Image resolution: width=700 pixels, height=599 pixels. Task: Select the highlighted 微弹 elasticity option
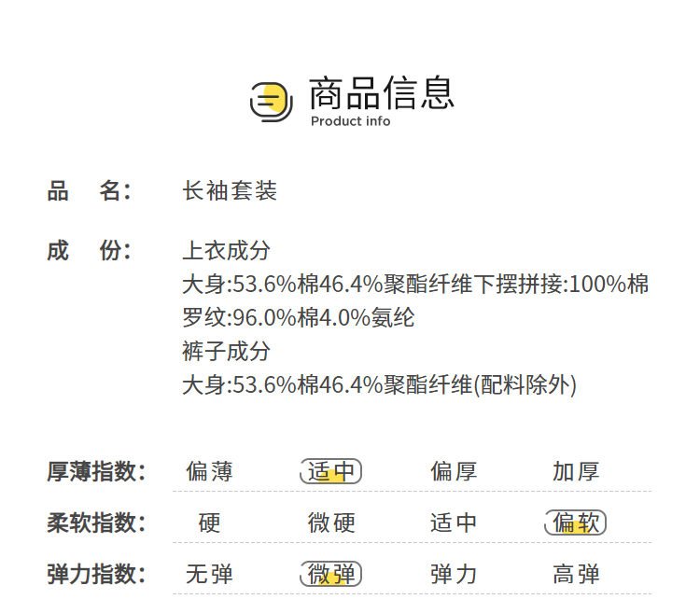tap(331, 574)
